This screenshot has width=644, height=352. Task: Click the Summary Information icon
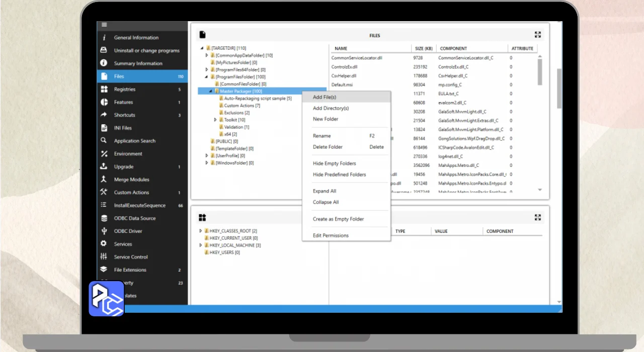104,63
